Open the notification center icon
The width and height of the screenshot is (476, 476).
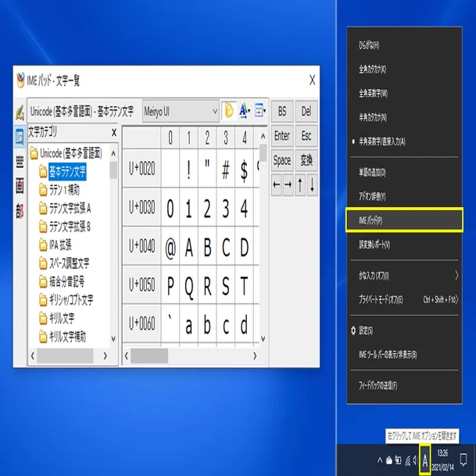[x=463, y=460]
